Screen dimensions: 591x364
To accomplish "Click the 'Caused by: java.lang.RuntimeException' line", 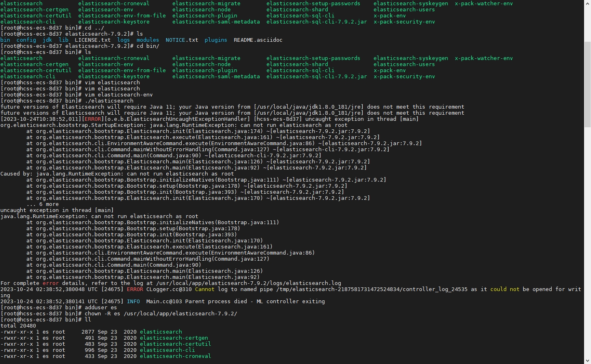I will 117,174.
